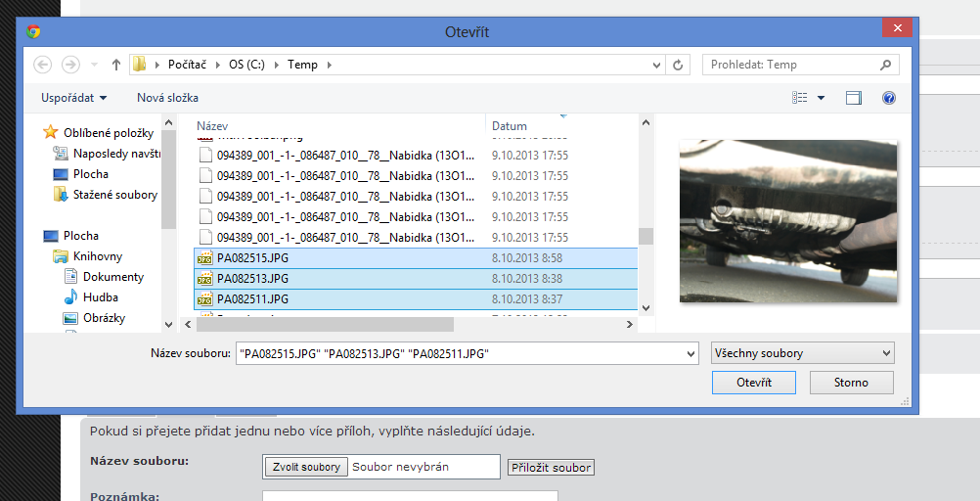980x501 pixels.
Task: Click the search magnifier icon
Action: tap(885, 65)
